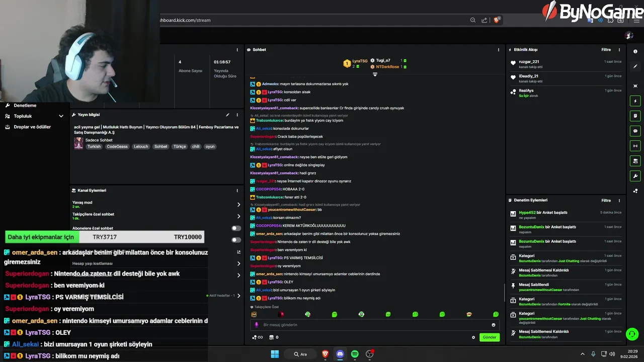Click Sadece Sohbet category link
This screenshot has height=362, width=644.
point(99,140)
